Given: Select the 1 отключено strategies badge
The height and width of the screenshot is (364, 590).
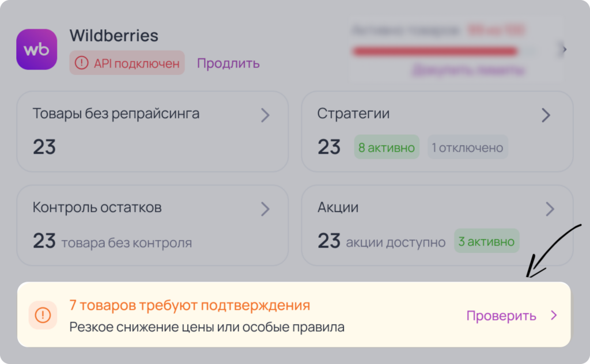Looking at the screenshot, I should 467,147.
